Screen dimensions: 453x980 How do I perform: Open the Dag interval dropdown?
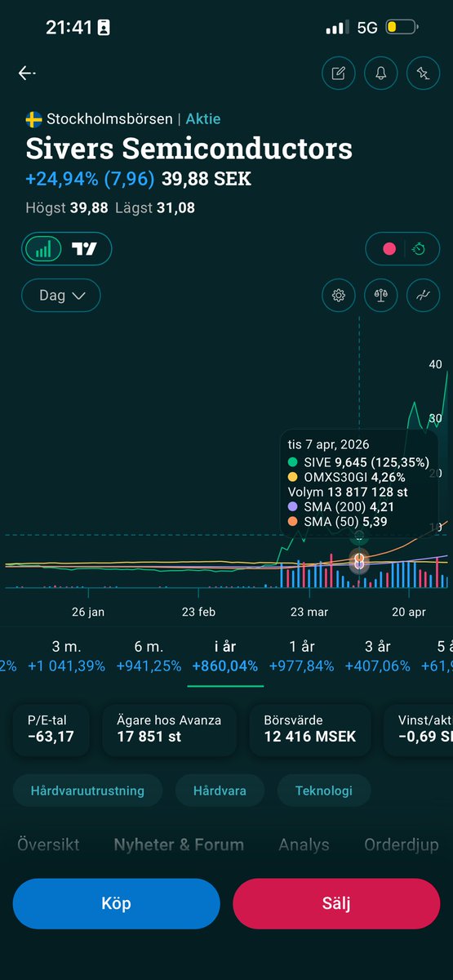[61, 296]
